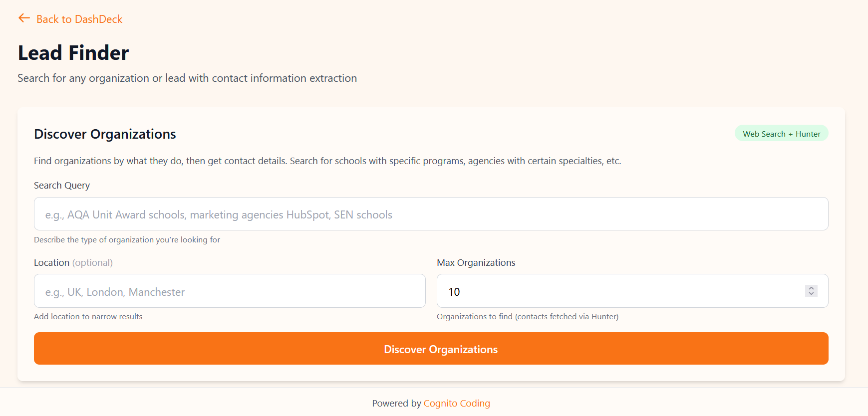Click the 'Describe the type of organization' hint

(127, 240)
